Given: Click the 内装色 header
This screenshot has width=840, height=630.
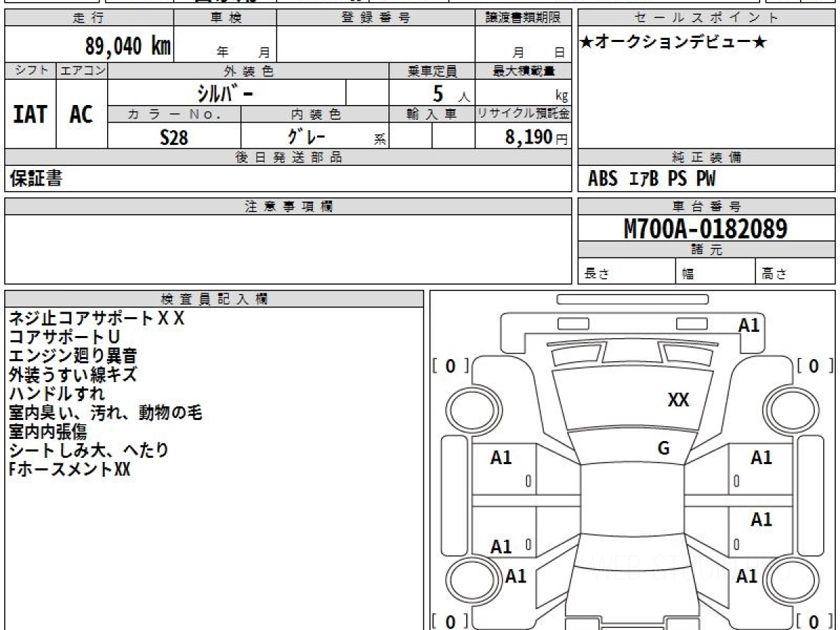Looking at the screenshot, I should pyautogui.click(x=315, y=114).
